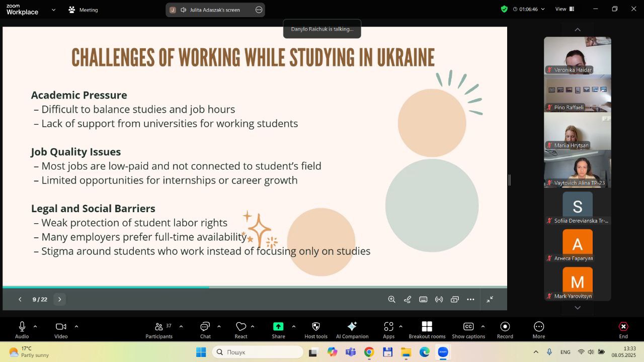Click the green encryption shield icon

click(505, 9)
